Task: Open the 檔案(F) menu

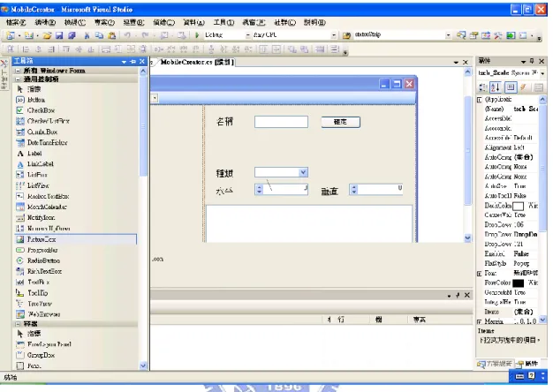Action: (x=16, y=23)
